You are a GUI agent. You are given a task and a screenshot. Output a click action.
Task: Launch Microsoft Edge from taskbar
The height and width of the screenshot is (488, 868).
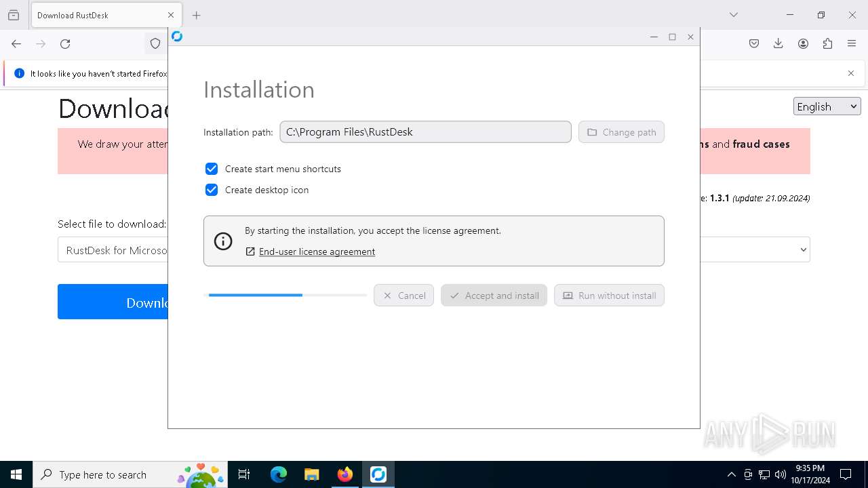pyautogui.click(x=279, y=474)
